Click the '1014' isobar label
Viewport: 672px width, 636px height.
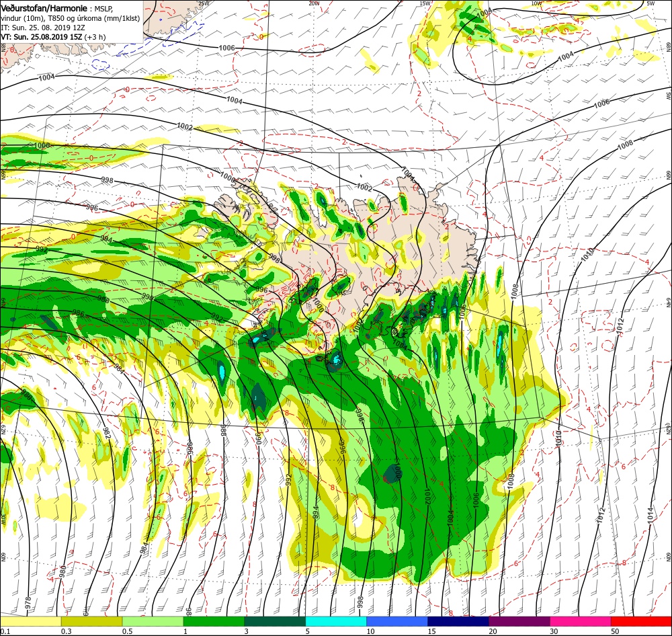(649, 514)
